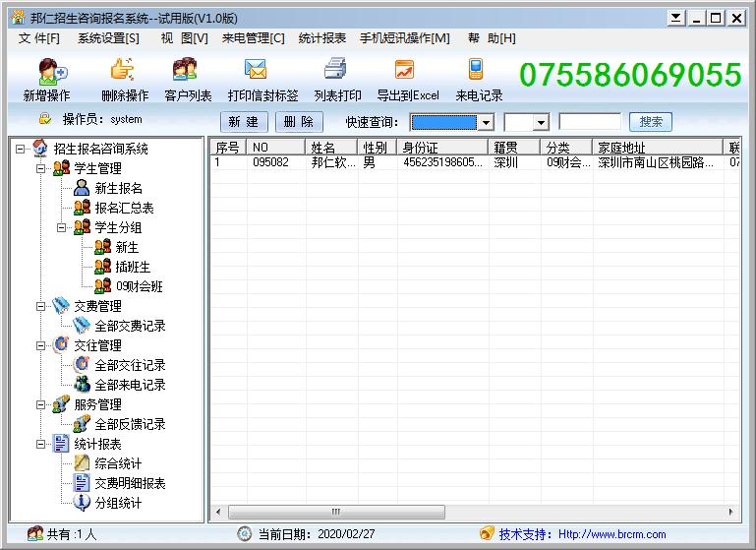Click the 序号 column header
Viewport: 756px width, 550px height.
[x=228, y=148]
